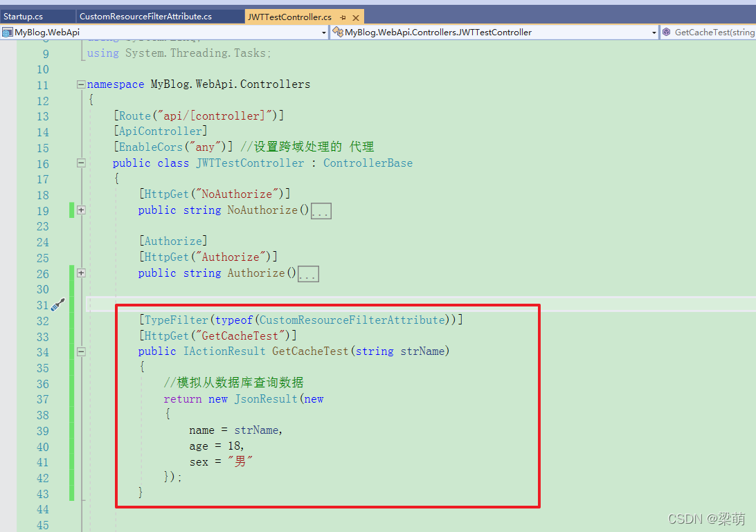Click the ellipsis box after Authorize()
The width and height of the screenshot is (756, 532).
point(309,273)
